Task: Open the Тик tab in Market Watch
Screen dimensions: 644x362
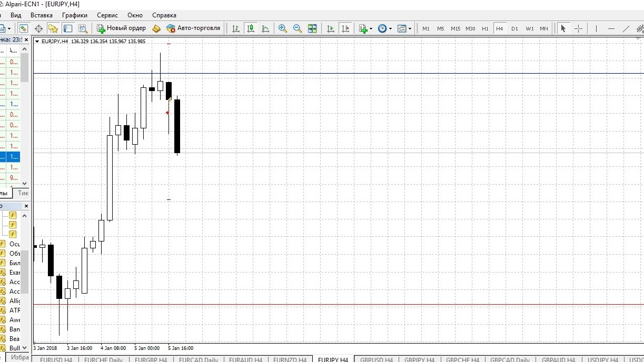Action: [23, 193]
